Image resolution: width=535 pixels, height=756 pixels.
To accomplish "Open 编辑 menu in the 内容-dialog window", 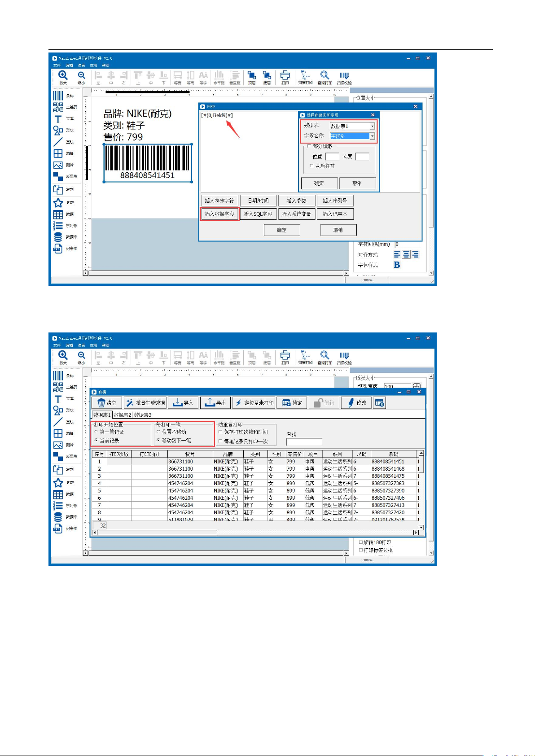I will pyautogui.click(x=69, y=66).
